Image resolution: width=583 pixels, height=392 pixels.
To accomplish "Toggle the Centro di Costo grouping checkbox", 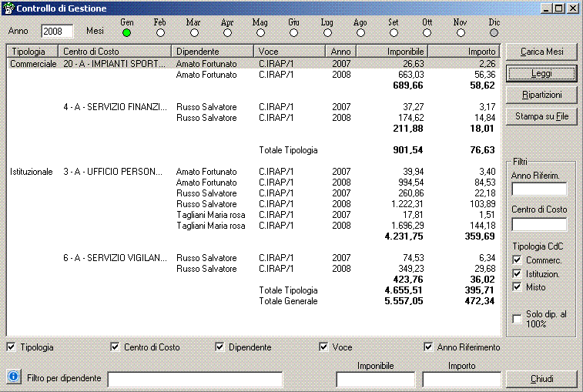I will pyautogui.click(x=116, y=347).
